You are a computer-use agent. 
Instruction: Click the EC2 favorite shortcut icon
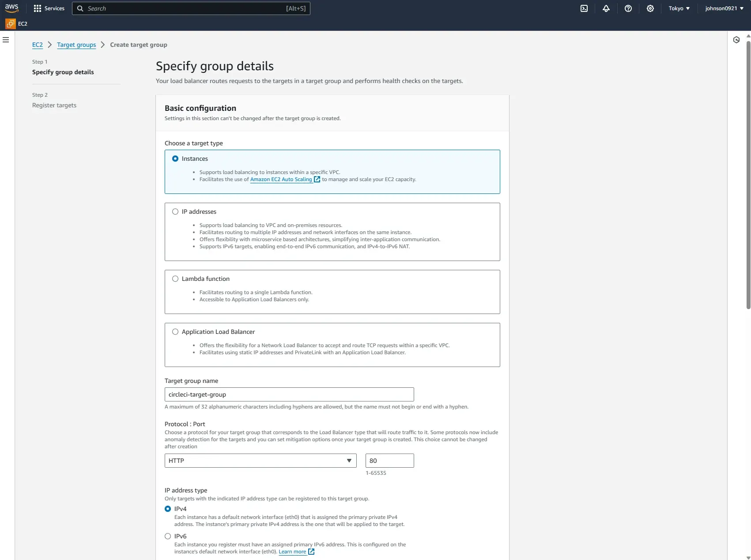[x=10, y=24]
